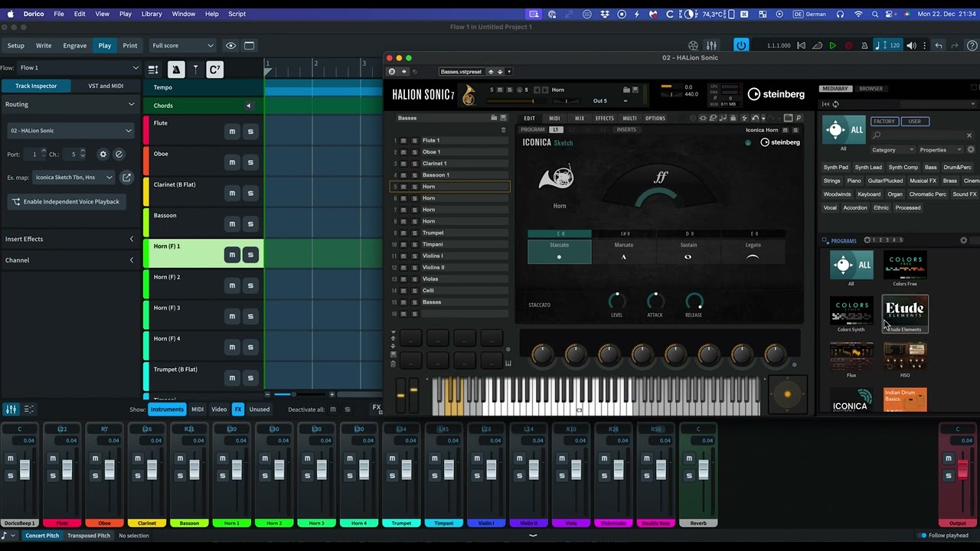Click the Woodwinds category tag
The height and width of the screenshot is (551, 980).
pyautogui.click(x=838, y=194)
